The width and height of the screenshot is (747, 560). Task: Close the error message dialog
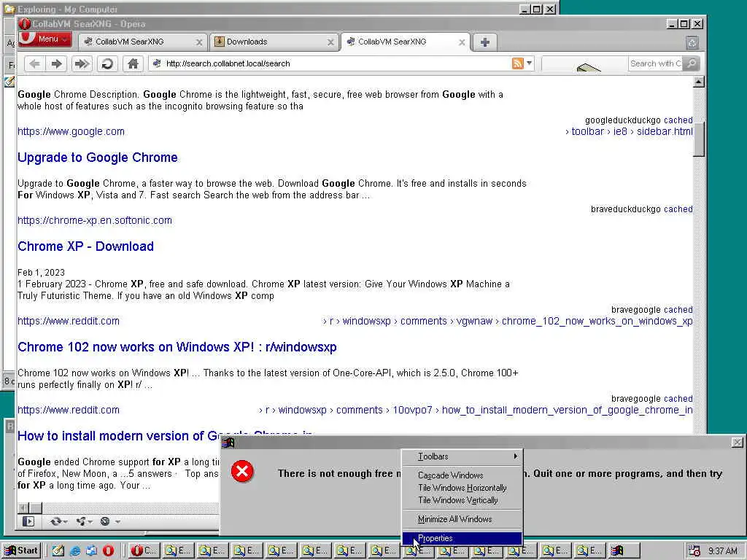[x=737, y=443]
